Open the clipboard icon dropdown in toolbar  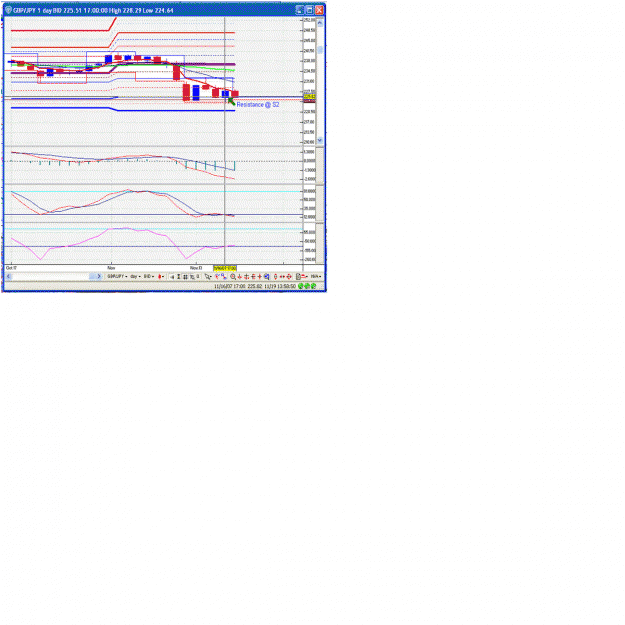coord(301,277)
